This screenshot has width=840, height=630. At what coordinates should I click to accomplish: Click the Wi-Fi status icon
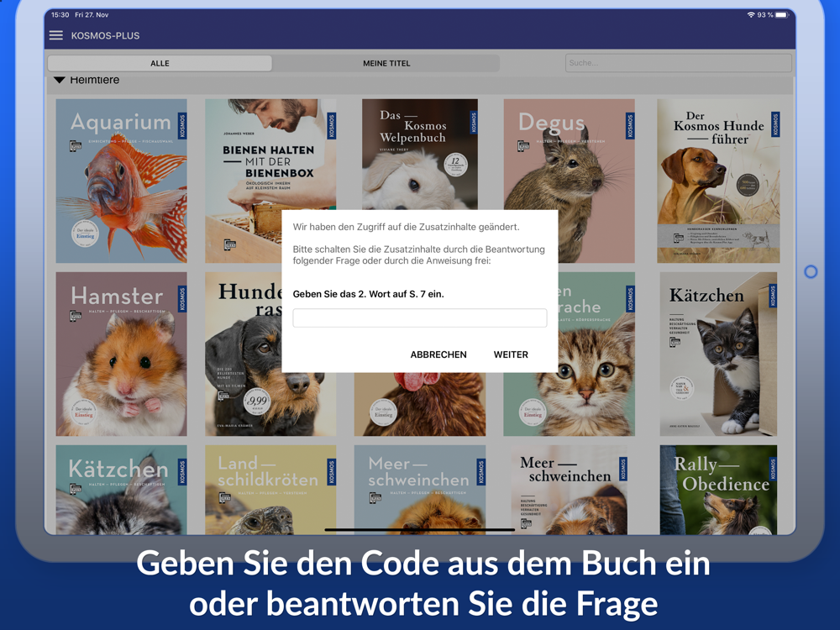click(751, 14)
